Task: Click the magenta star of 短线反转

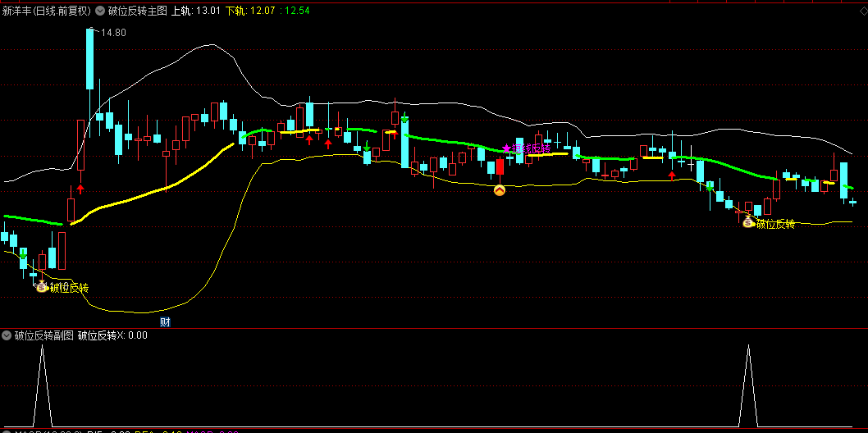Action: pyautogui.click(x=506, y=148)
